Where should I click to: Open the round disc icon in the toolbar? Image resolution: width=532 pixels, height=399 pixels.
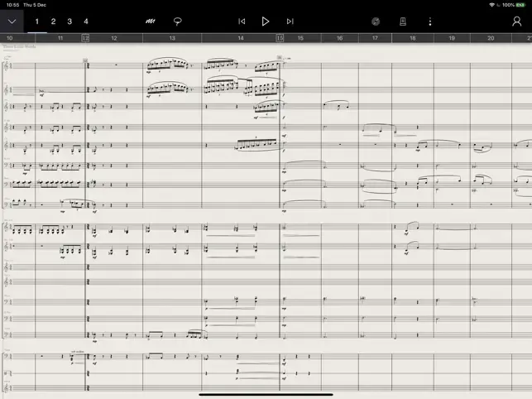click(376, 22)
